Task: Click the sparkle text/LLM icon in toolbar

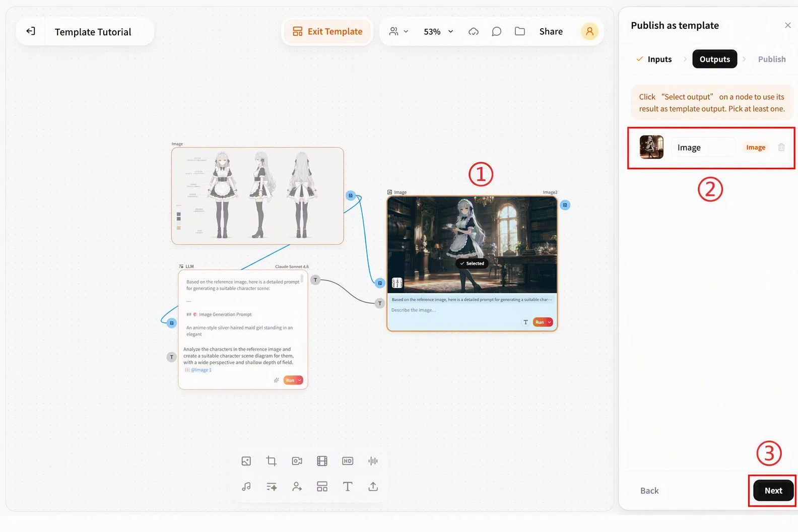Action: coord(272,486)
